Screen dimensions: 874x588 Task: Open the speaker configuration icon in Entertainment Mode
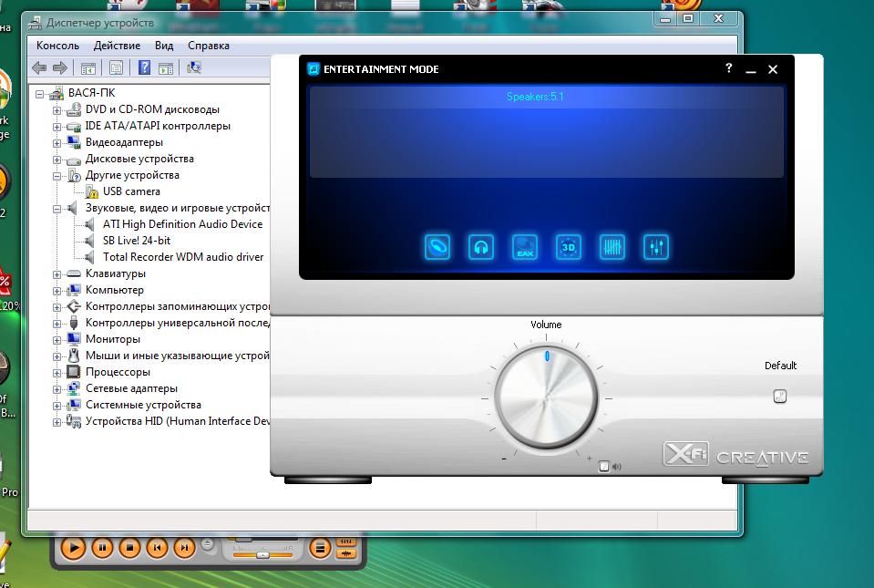click(437, 247)
